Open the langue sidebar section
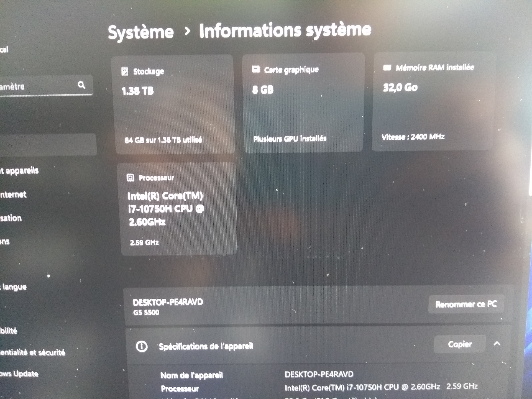The image size is (532, 399). coord(14,287)
